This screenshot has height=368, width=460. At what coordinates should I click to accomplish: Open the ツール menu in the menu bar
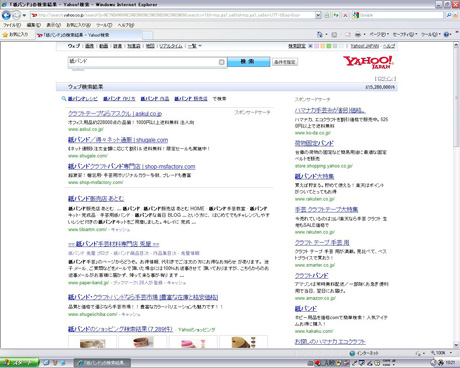tap(104, 25)
